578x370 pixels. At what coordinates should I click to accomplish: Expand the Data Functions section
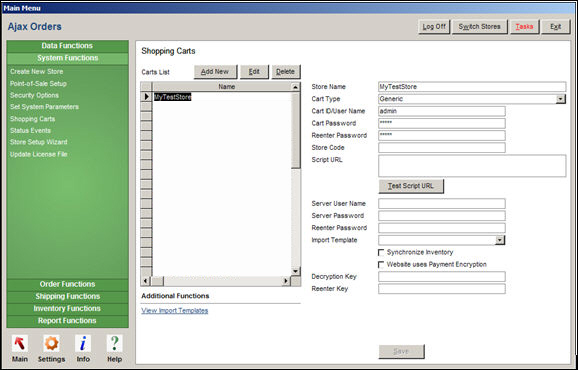click(x=67, y=46)
